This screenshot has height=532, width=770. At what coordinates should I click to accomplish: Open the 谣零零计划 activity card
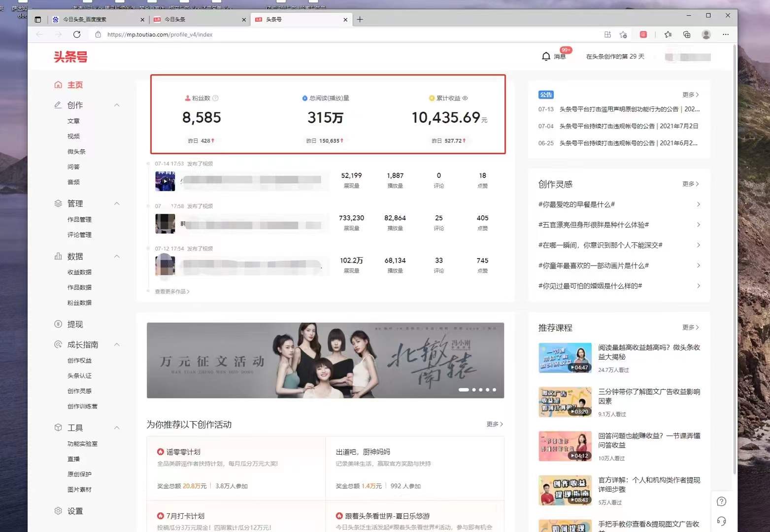(x=236, y=468)
